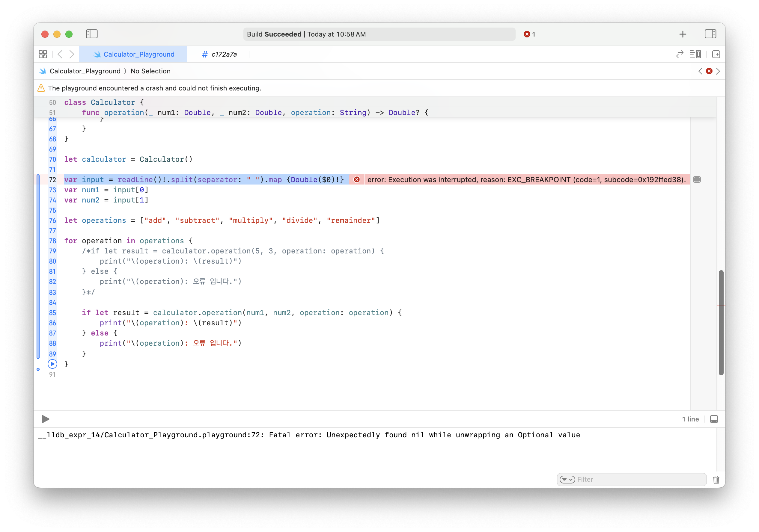Toggle the debug console area
This screenshot has height=532, width=759.
(x=714, y=419)
